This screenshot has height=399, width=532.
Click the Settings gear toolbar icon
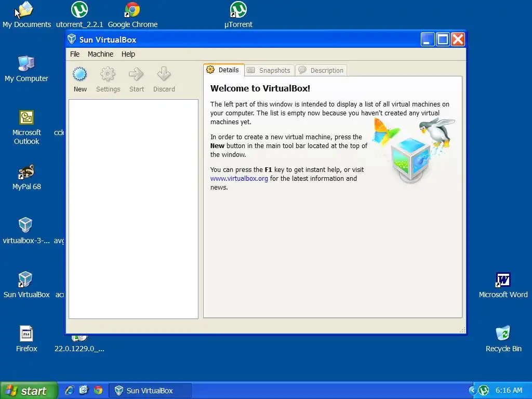(108, 79)
